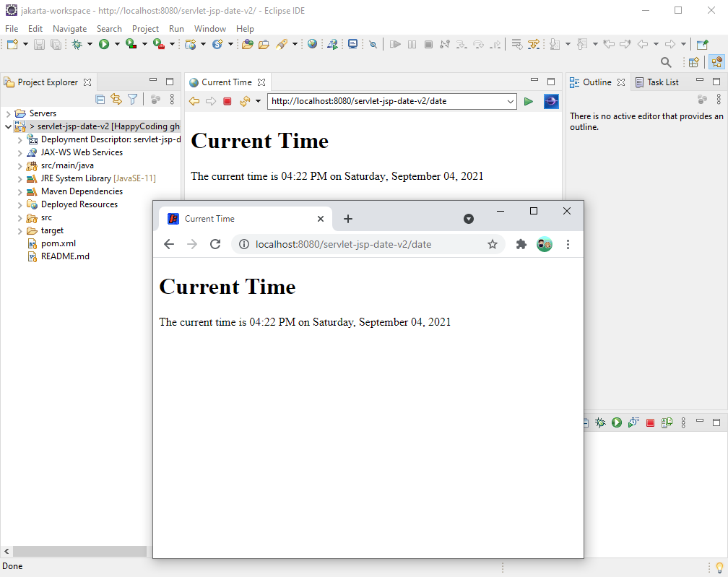Collapse all in Project Explorer

click(100, 100)
